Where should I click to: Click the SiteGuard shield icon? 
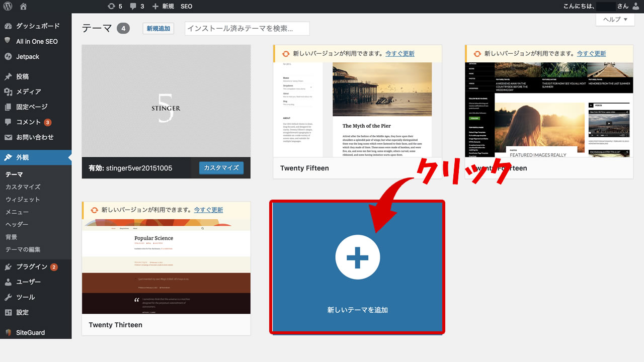pyautogui.click(x=8, y=332)
